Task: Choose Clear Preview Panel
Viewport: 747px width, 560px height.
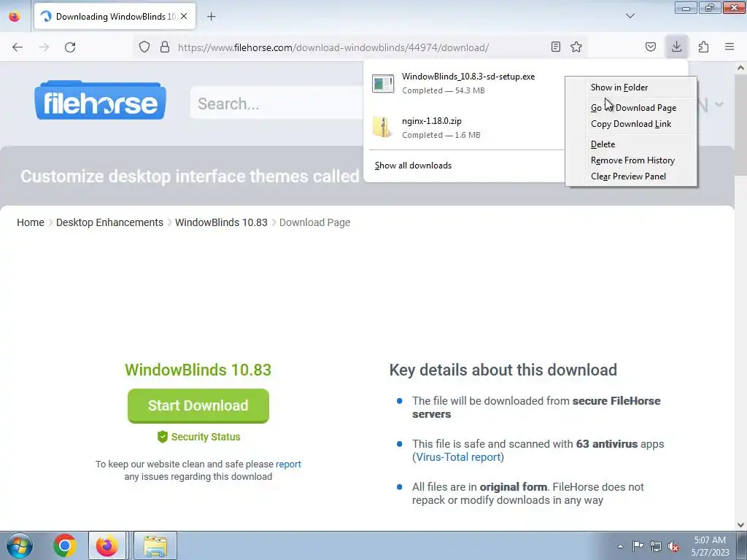Action: pyautogui.click(x=631, y=176)
